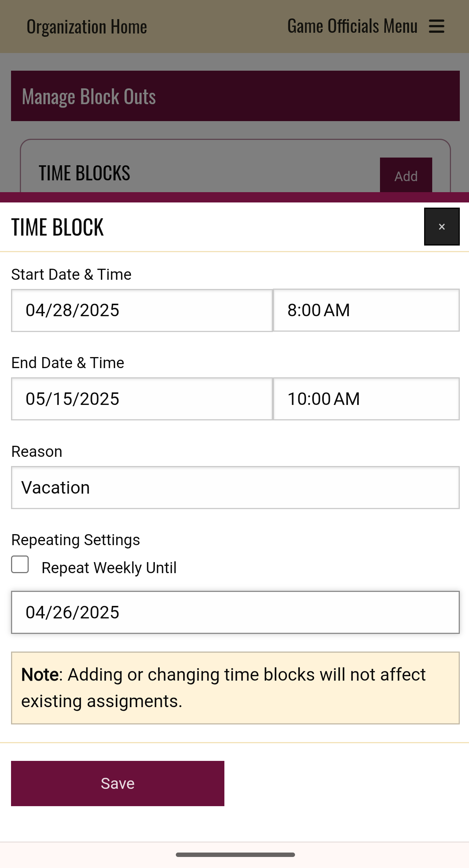469x868 pixels.
Task: Click the End Date & Time label
Action: pyautogui.click(x=68, y=363)
